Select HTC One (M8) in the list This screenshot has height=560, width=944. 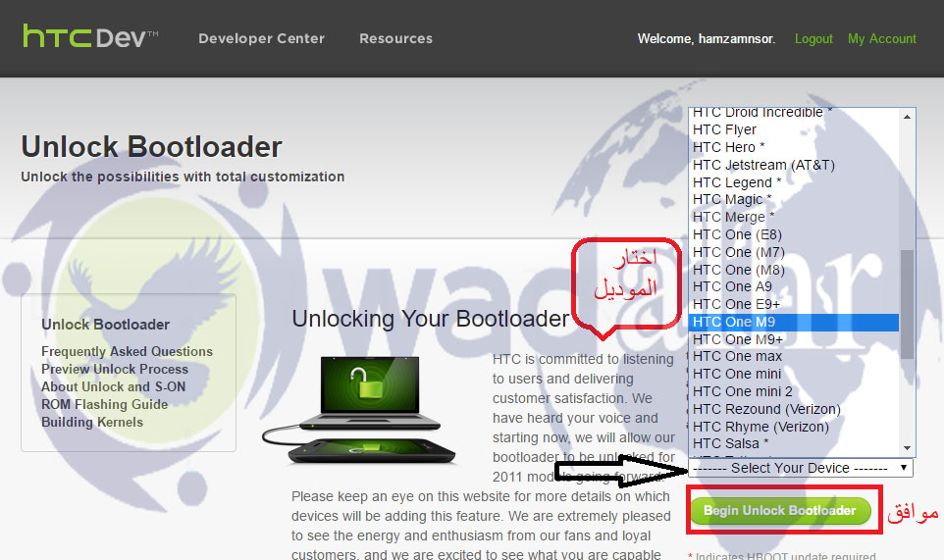point(794,270)
